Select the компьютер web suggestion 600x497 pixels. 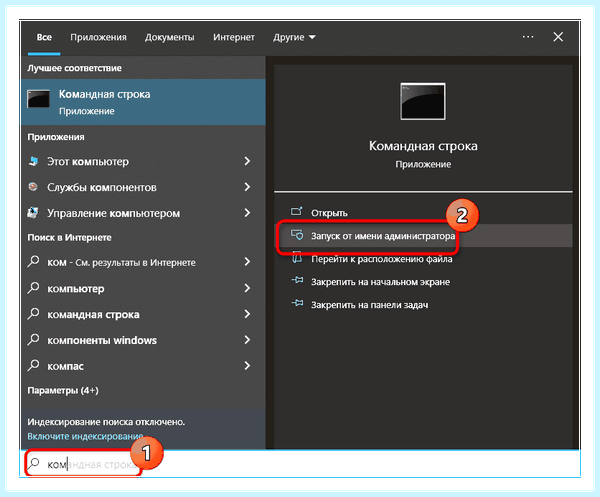pos(143,288)
